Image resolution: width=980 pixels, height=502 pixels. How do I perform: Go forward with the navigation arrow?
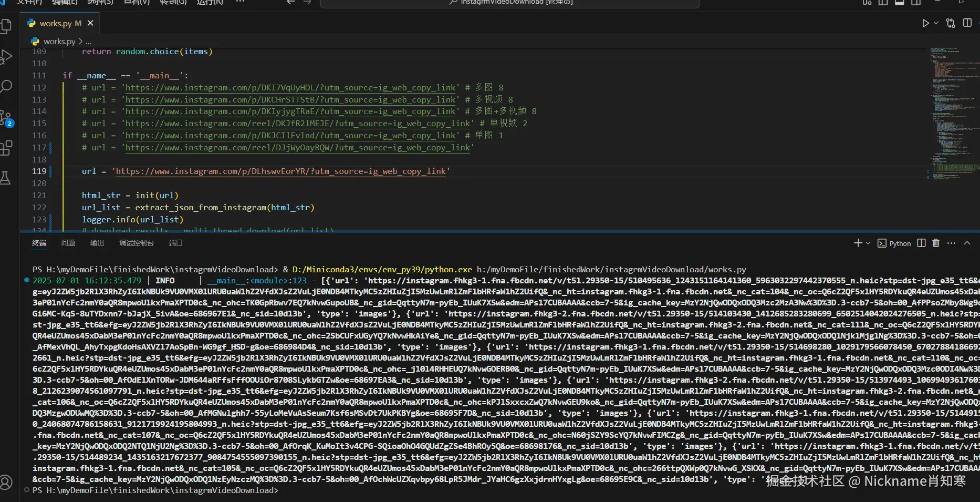click(307, 2)
